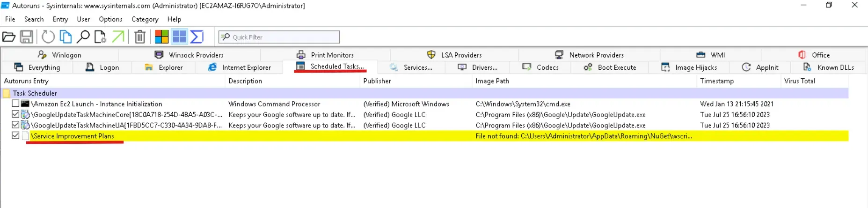This screenshot has height=208, width=868.
Task: Switch to the AppInit tab
Action: (760, 67)
